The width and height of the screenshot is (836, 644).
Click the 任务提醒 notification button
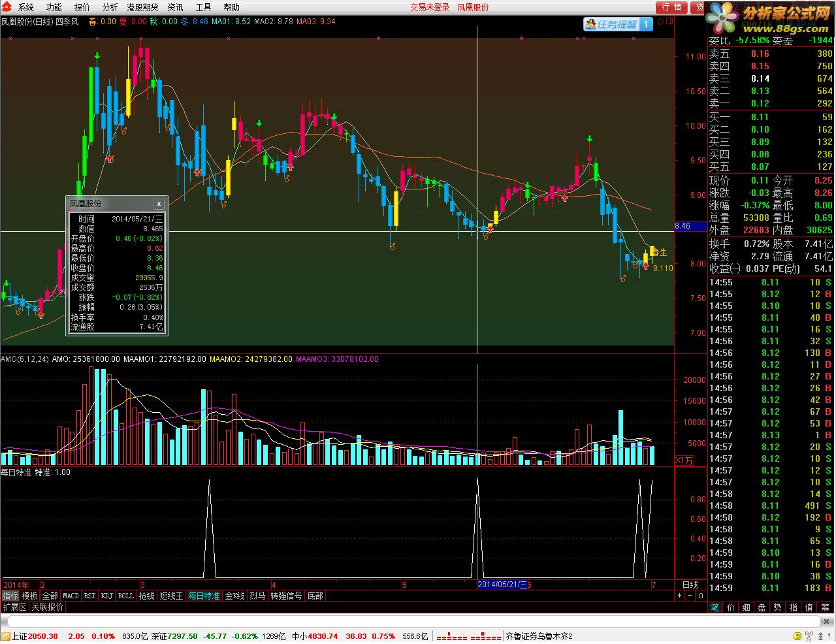617,24
